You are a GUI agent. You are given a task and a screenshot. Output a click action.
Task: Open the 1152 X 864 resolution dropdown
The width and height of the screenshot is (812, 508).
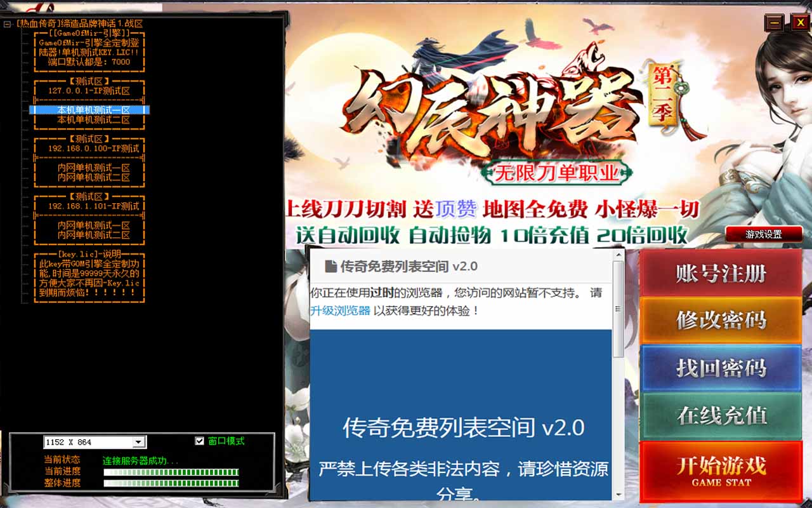pyautogui.click(x=139, y=442)
